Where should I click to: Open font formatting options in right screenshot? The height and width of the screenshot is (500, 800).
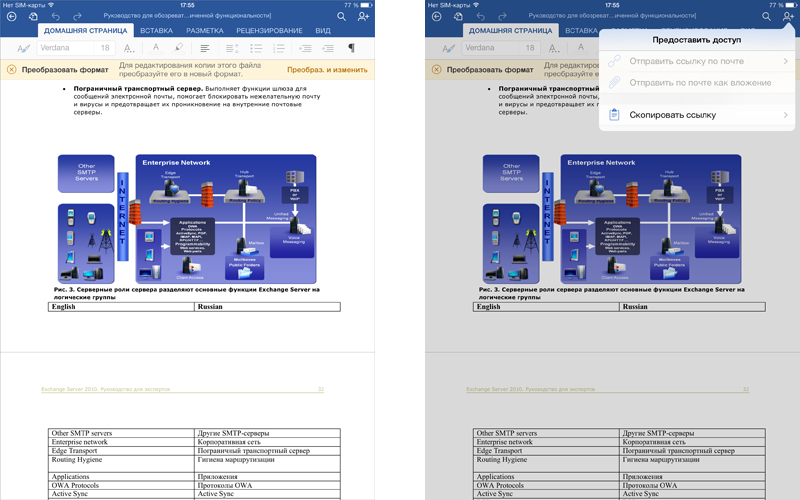tap(554, 48)
